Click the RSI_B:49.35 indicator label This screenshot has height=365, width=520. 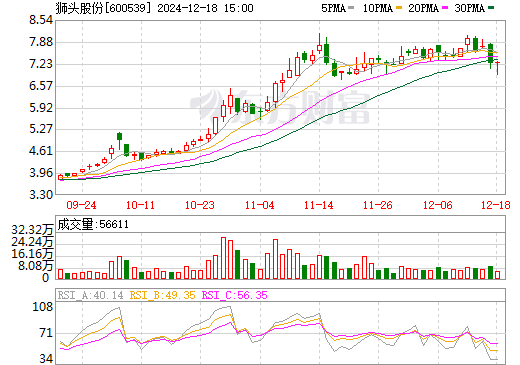[162, 295]
